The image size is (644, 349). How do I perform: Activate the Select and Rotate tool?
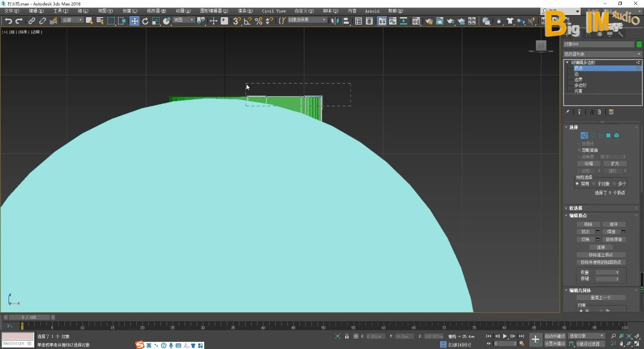145,21
